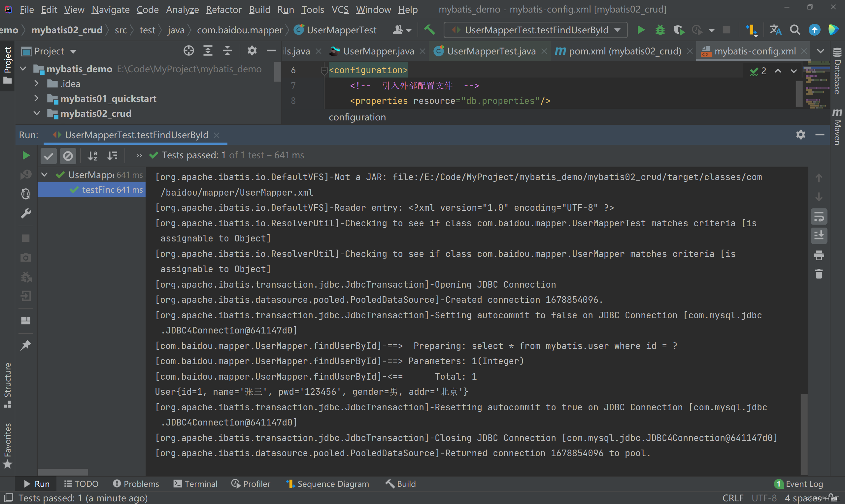The width and height of the screenshot is (845, 504).
Task: Open the Database side panel
Action: point(837,71)
